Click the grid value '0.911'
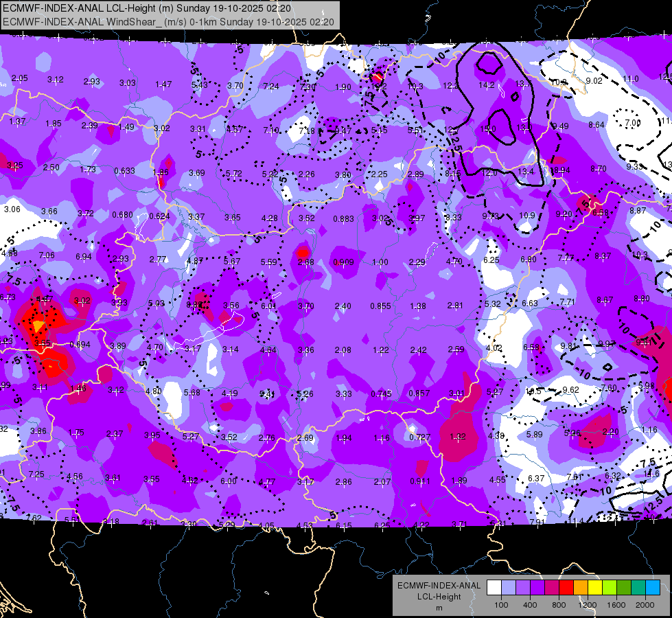 click(420, 481)
